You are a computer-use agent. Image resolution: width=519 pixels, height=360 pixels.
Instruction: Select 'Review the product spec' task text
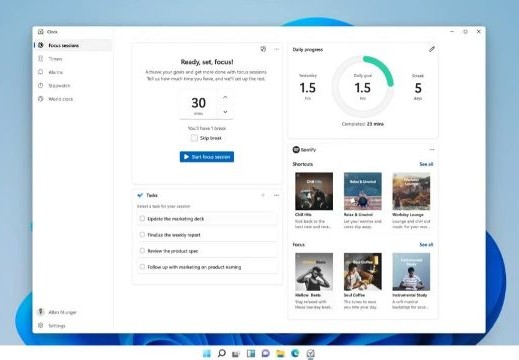(x=173, y=251)
